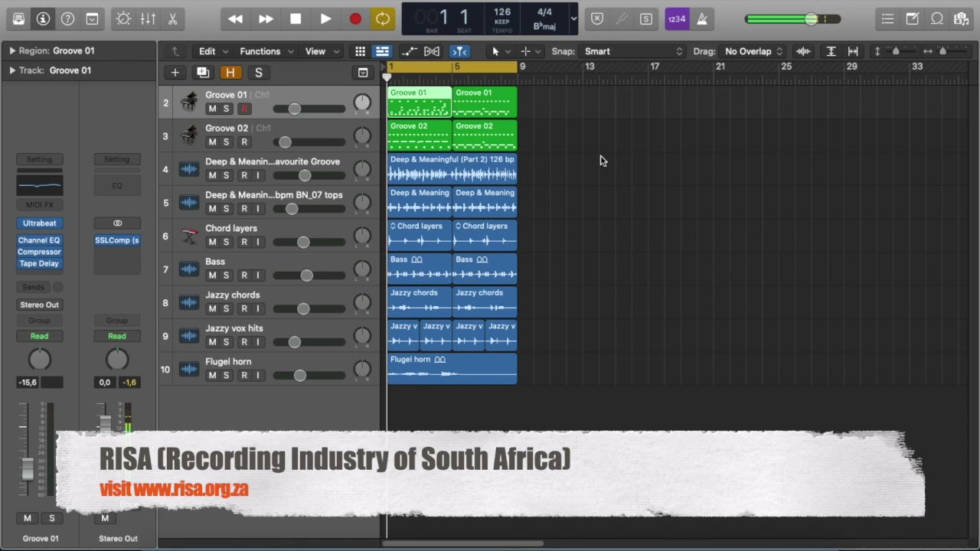The image size is (980, 551).
Task: Open the secondary crosshair tool dropdown
Action: [530, 51]
